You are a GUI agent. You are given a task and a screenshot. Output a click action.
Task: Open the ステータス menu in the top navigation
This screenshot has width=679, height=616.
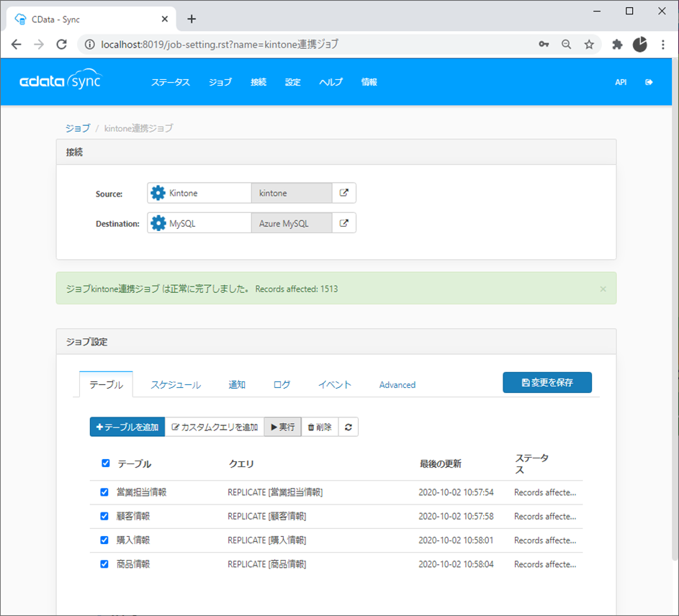170,82
